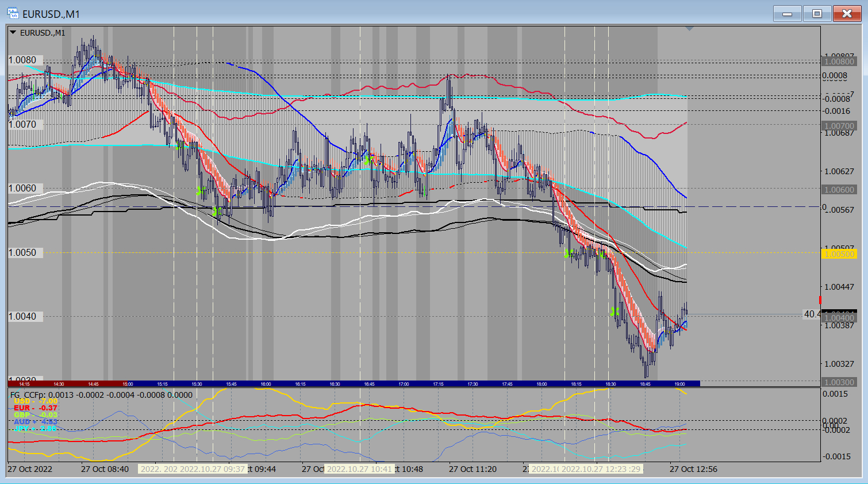
Task: Click the EURUSD chart window title icon
Action: (13, 13)
